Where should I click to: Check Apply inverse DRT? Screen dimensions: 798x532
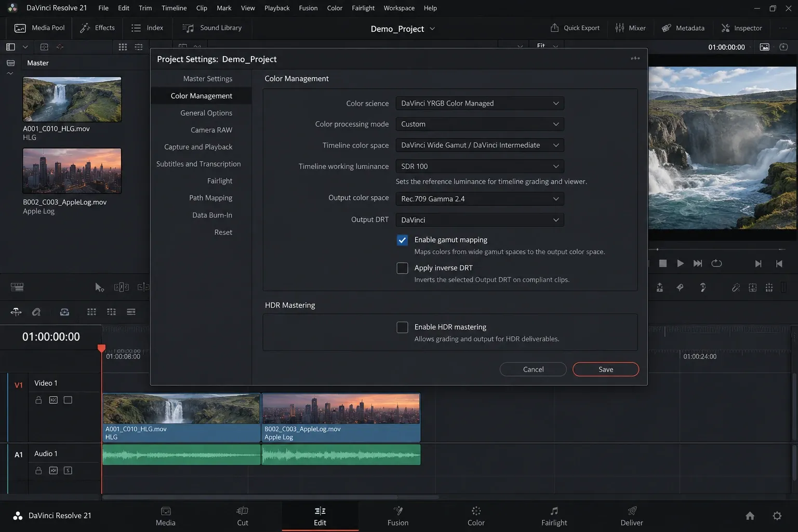click(x=402, y=268)
